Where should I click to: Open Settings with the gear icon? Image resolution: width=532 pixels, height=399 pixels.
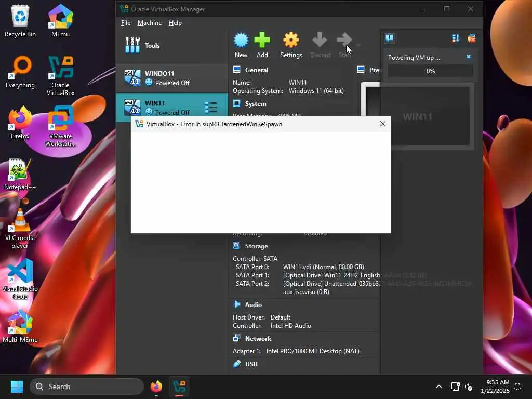[x=291, y=40]
